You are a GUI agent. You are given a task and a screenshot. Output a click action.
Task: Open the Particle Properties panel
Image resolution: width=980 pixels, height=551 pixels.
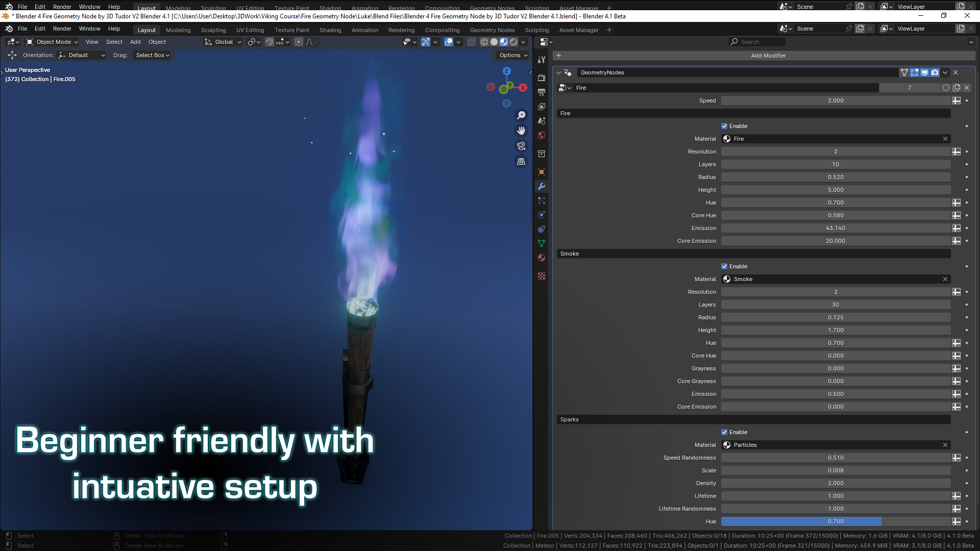pyautogui.click(x=541, y=201)
